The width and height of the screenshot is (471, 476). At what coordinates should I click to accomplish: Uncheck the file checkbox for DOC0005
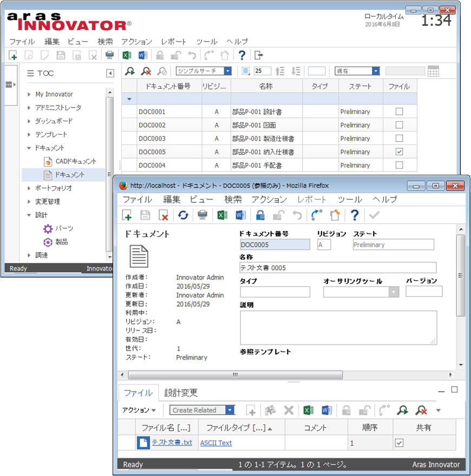coord(400,151)
